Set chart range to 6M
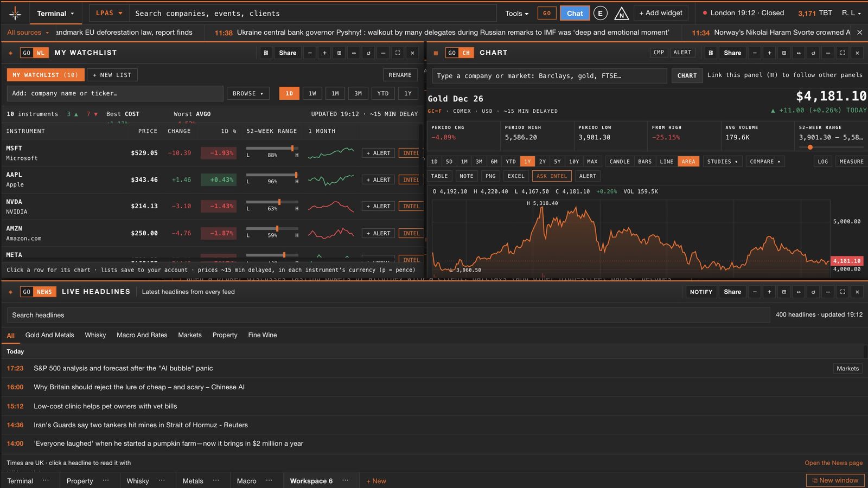The width and height of the screenshot is (868, 488). (x=494, y=162)
